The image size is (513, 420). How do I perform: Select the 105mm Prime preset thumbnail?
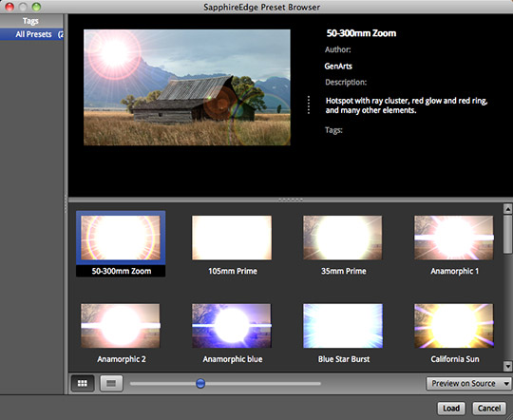(232, 238)
